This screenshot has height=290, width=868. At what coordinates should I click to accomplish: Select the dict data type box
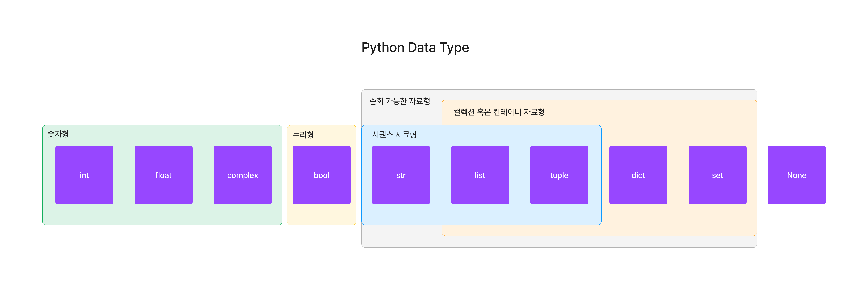[x=638, y=175]
